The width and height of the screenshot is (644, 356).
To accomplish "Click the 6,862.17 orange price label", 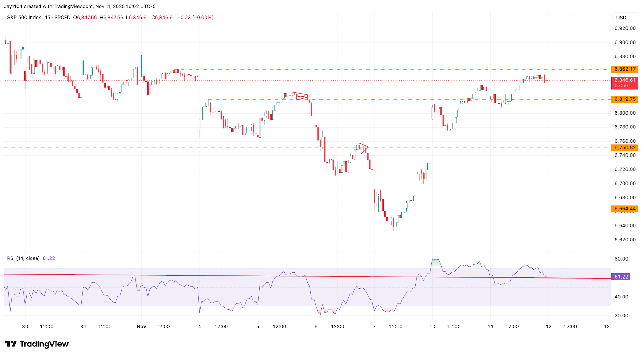I will coord(624,69).
